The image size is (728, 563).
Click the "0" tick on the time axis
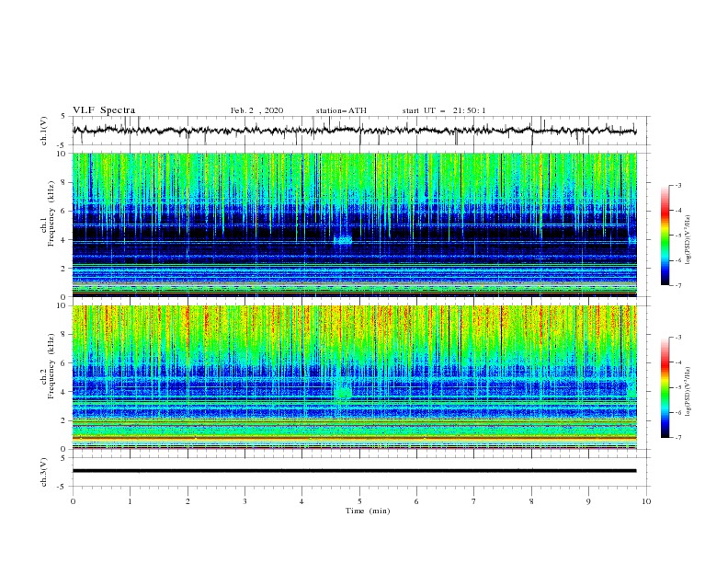(x=73, y=501)
